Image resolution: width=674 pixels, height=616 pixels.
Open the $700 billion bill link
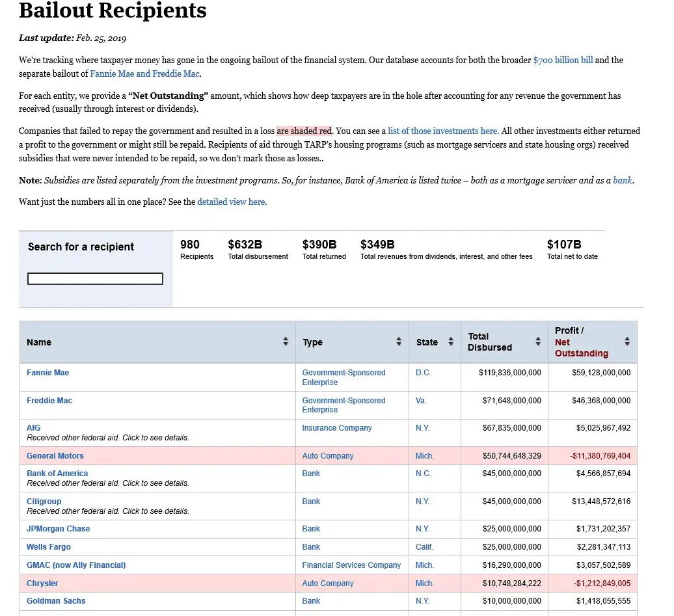pyautogui.click(x=563, y=60)
